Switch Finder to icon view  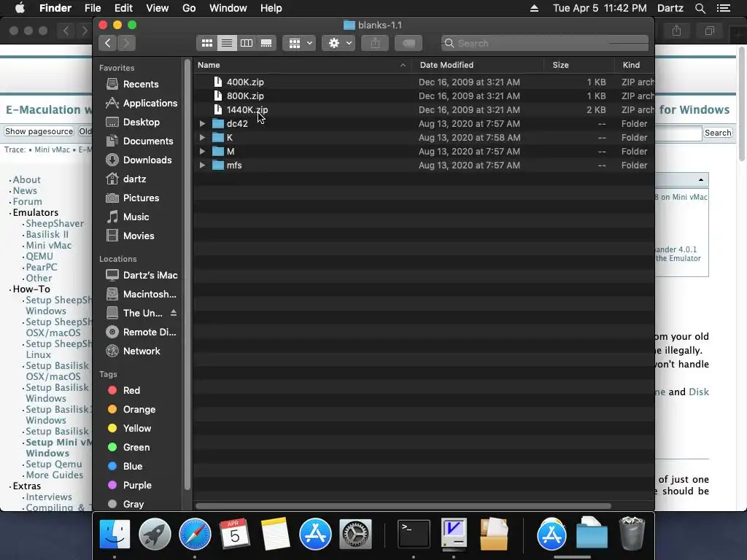point(207,43)
